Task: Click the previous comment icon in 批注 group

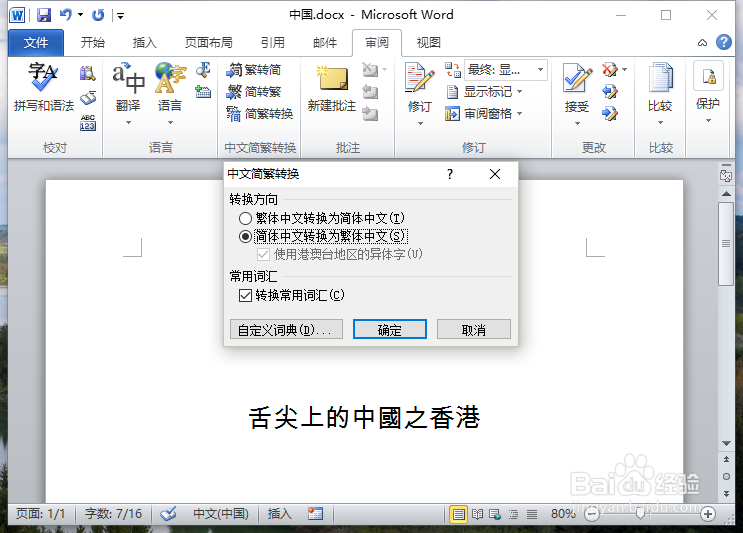Action: (x=370, y=91)
